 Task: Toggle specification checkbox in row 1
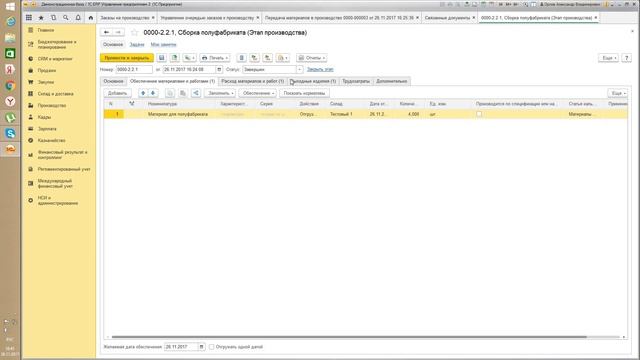coord(479,114)
